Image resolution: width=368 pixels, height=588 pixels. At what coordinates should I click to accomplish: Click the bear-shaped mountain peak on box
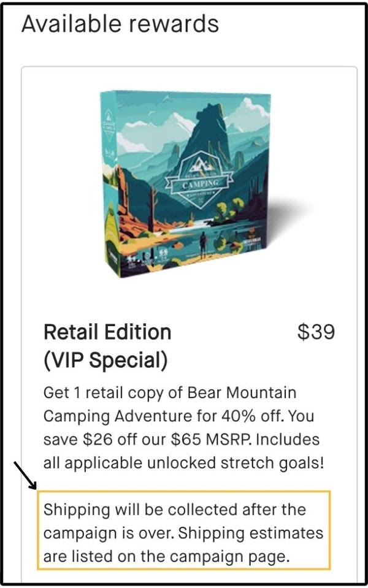pos(209,128)
